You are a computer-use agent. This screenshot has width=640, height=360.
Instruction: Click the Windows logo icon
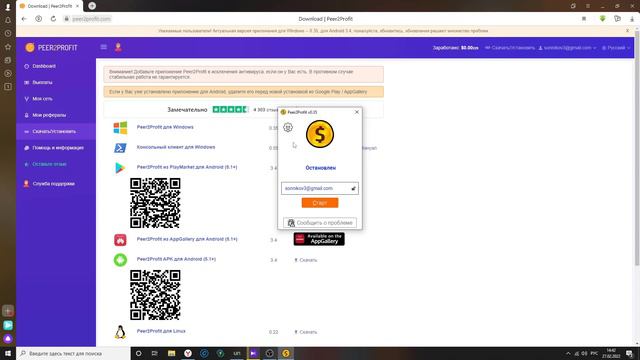click(x=120, y=128)
